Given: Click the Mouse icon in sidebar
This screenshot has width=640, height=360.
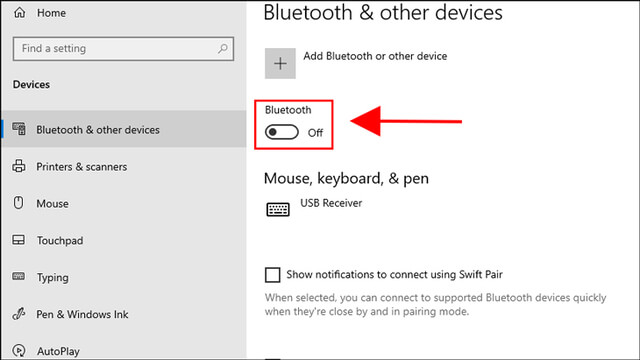Looking at the screenshot, I should coord(18,203).
